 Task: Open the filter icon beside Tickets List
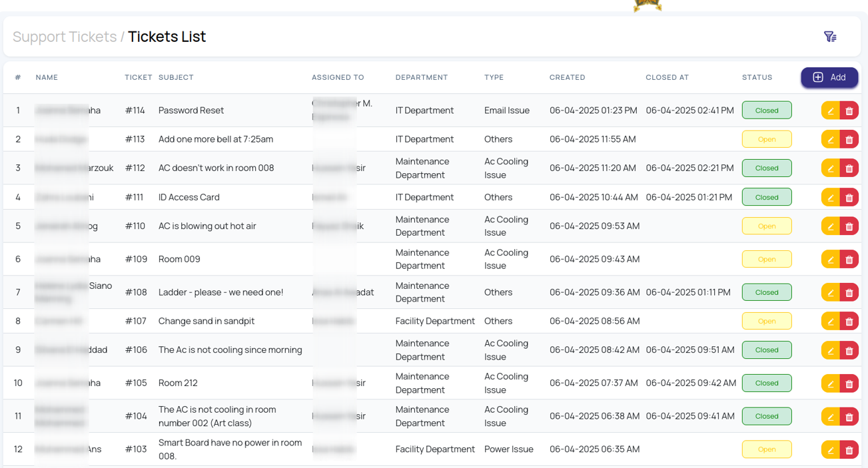830,37
